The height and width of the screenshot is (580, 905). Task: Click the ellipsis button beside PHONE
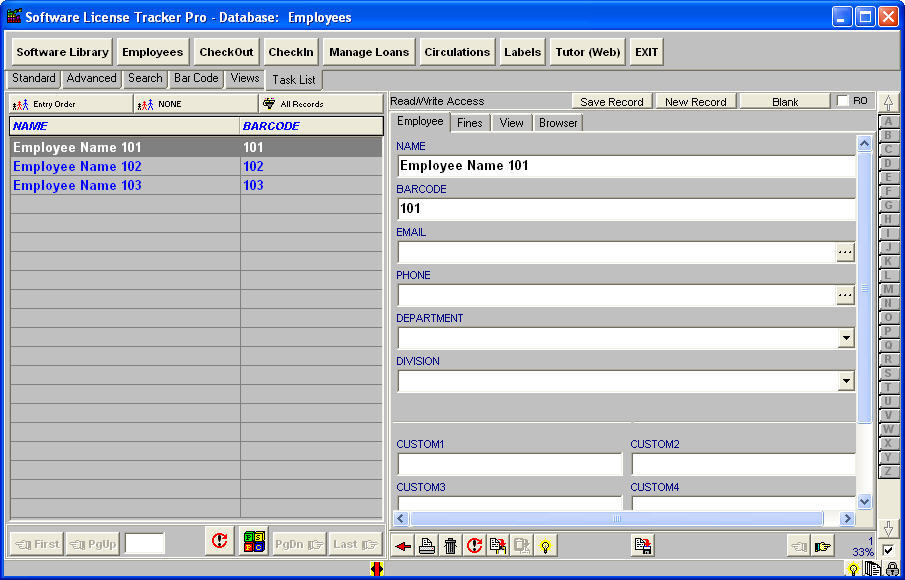click(845, 295)
